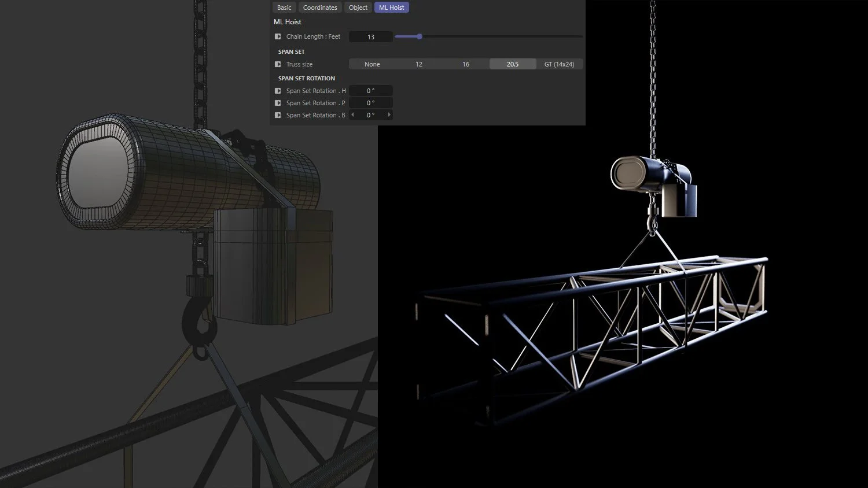The image size is (868, 488).
Task: Select the None truss size option
Action: [372, 64]
